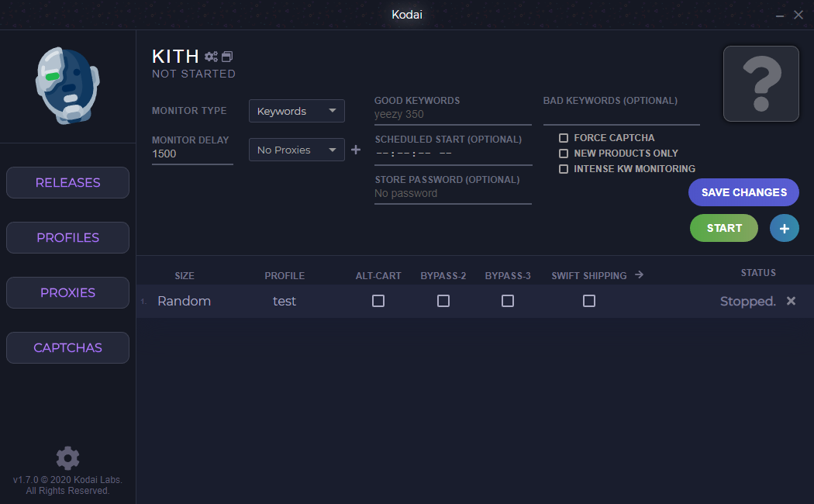Open KITH task settings gears icon
Screen dimensions: 814x504
pos(211,57)
